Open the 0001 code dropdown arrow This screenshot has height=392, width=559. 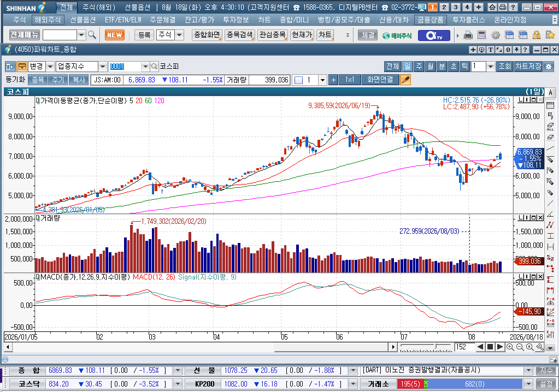coord(145,66)
